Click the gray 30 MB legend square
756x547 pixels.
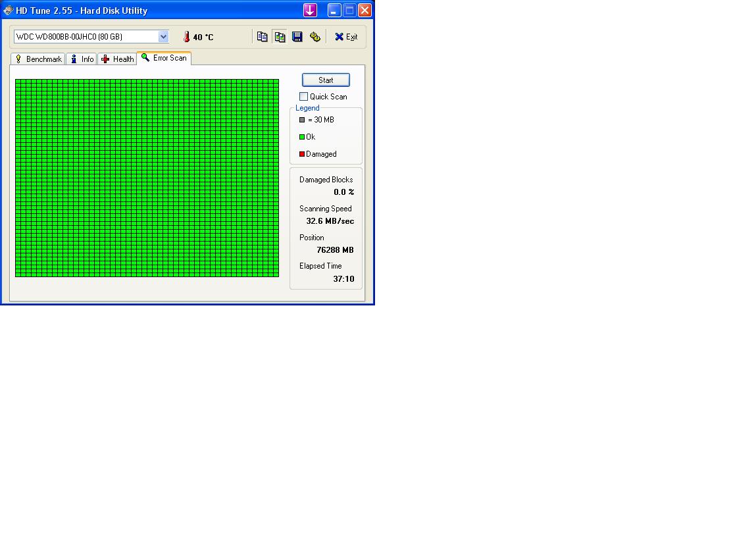302,120
